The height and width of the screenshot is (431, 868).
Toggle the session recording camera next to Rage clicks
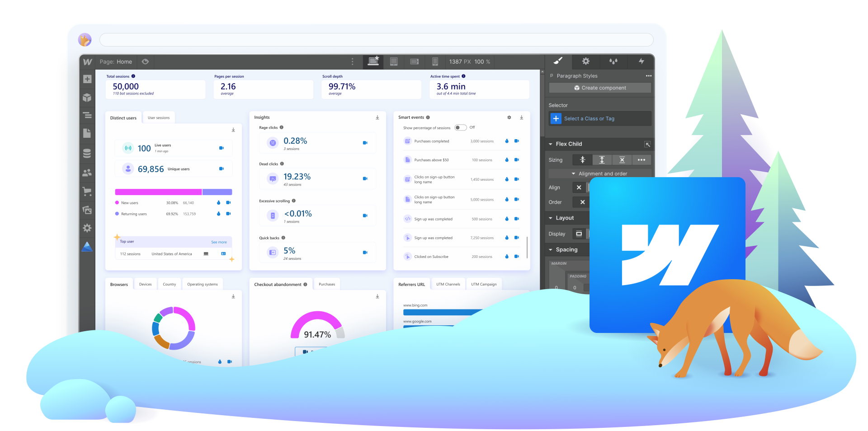point(365,142)
